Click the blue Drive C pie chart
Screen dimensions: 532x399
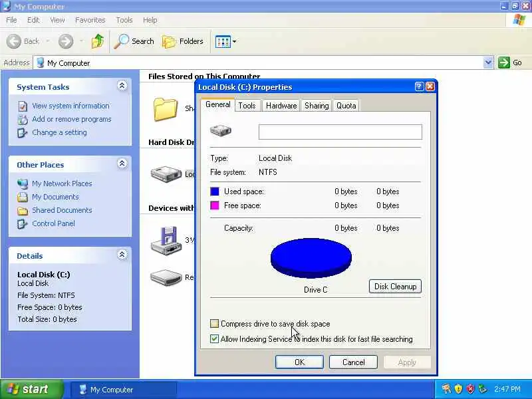click(x=311, y=258)
